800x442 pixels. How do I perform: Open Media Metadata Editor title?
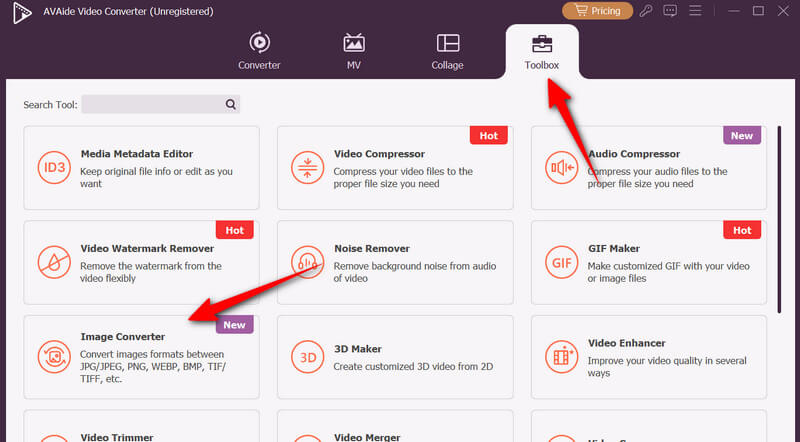137,154
